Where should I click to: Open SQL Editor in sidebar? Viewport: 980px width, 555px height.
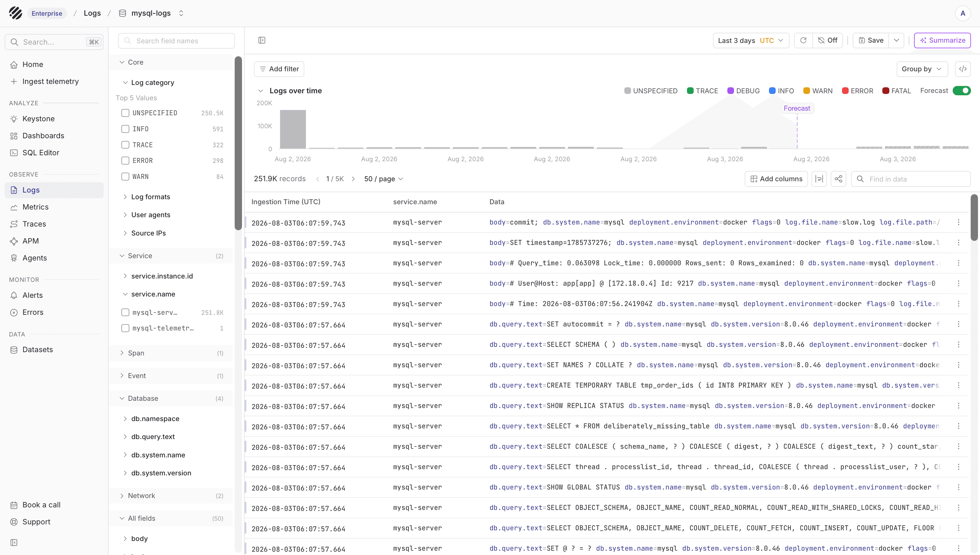click(54, 153)
